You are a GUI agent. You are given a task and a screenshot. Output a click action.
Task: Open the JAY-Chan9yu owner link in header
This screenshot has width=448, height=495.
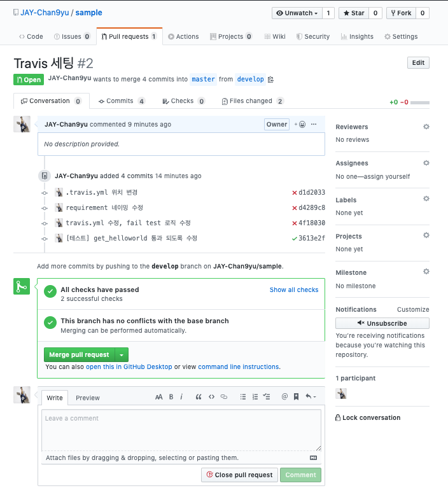click(x=45, y=13)
